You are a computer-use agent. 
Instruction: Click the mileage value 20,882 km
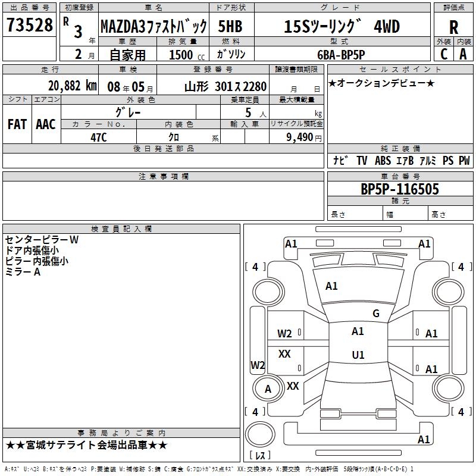pos(72,86)
